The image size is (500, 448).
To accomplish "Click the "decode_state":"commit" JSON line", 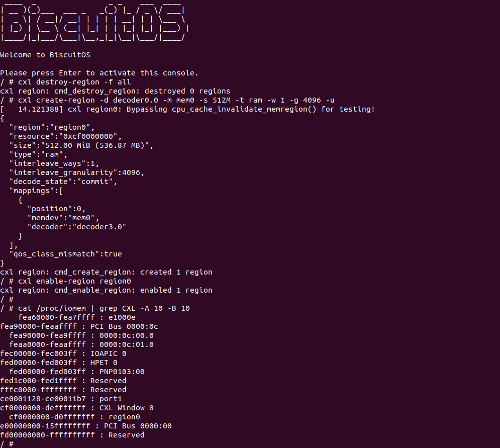I will (x=63, y=182).
